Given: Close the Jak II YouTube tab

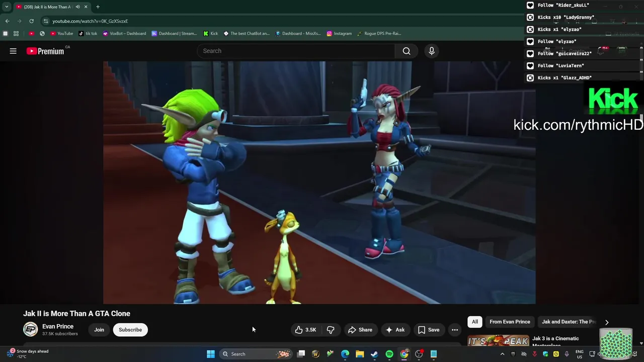Looking at the screenshot, I should pos(86,7).
